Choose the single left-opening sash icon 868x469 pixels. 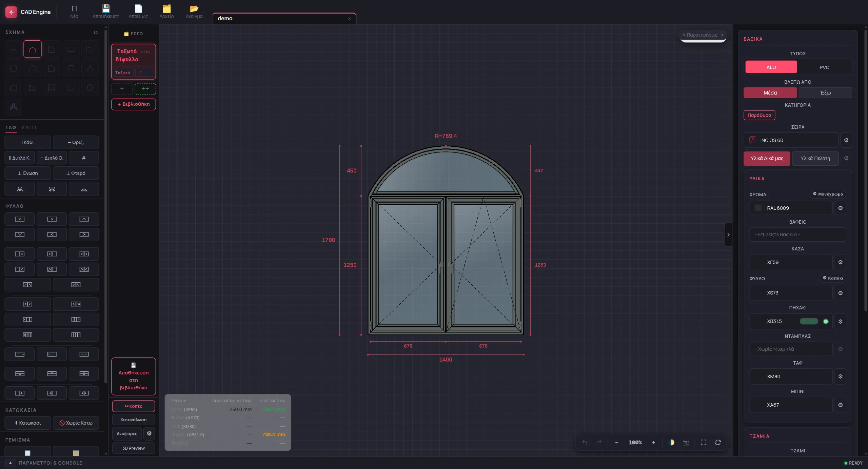20,219
